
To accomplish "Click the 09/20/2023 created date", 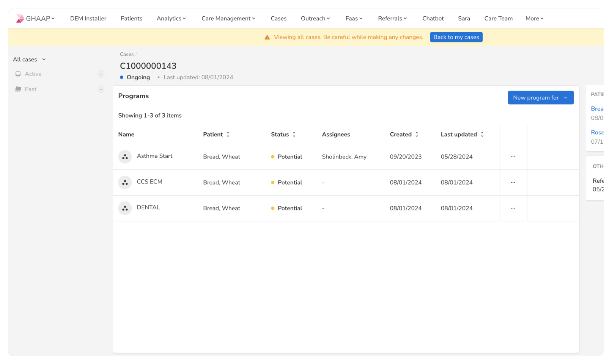I will (406, 157).
